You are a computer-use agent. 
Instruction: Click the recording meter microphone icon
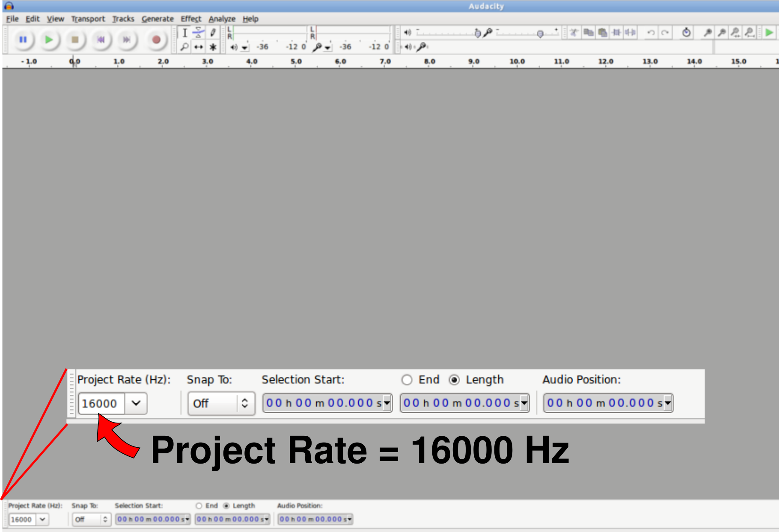317,47
